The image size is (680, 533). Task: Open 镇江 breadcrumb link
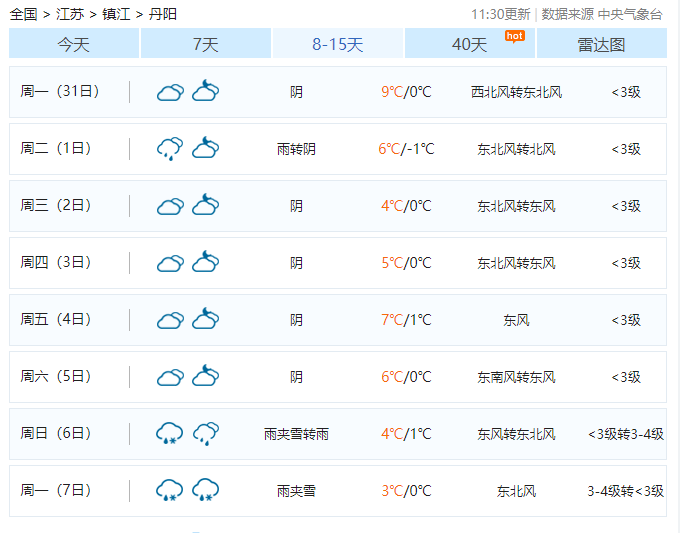tap(116, 14)
